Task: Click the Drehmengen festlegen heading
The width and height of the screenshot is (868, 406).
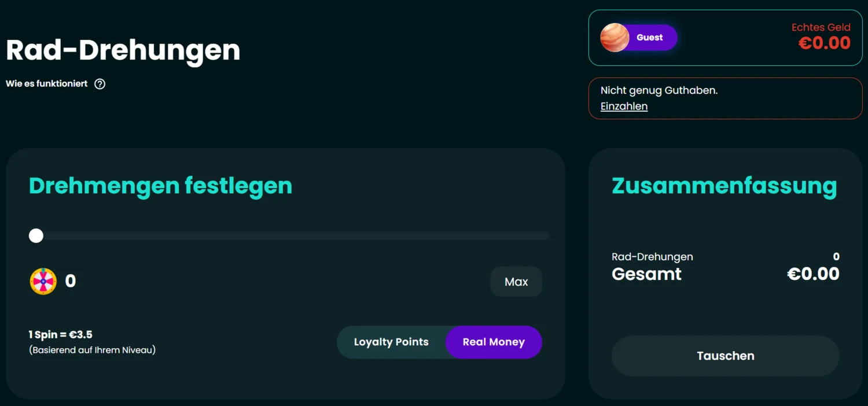Action: coord(160,186)
